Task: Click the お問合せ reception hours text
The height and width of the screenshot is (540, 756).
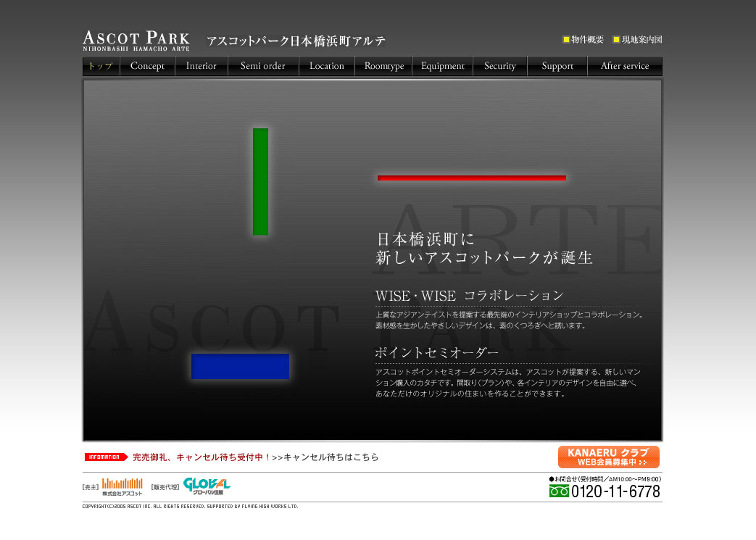Action: click(x=605, y=479)
